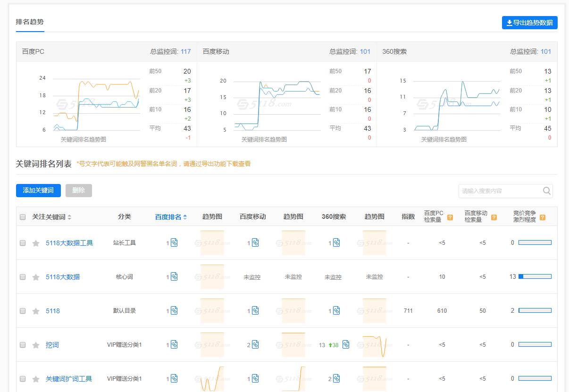
Task: Click the index value 711
Action: point(408,311)
